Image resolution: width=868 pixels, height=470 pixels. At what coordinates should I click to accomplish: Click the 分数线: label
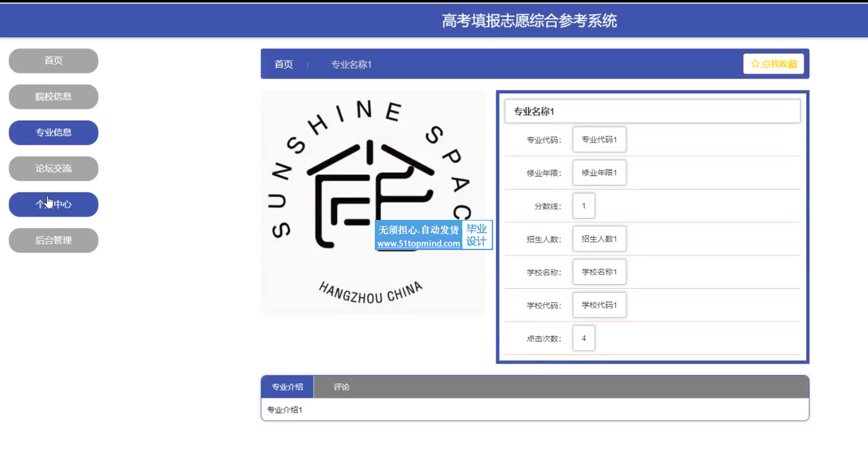[x=548, y=206]
